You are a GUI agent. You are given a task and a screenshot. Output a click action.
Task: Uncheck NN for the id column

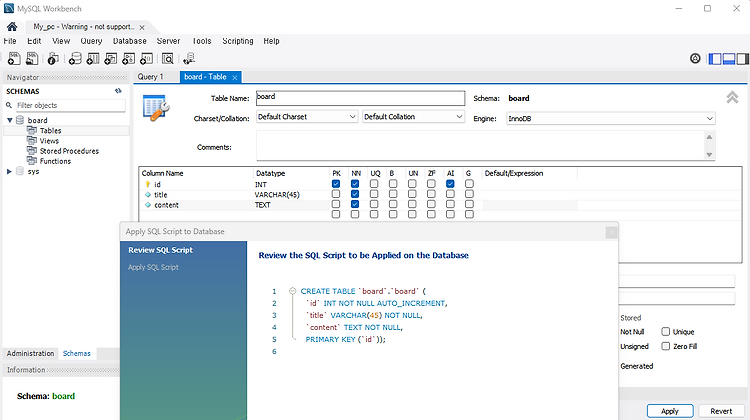[x=355, y=184]
